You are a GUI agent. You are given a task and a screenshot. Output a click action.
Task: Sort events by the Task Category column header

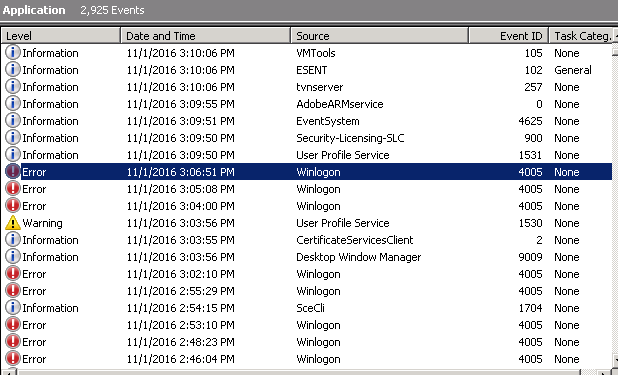581,36
